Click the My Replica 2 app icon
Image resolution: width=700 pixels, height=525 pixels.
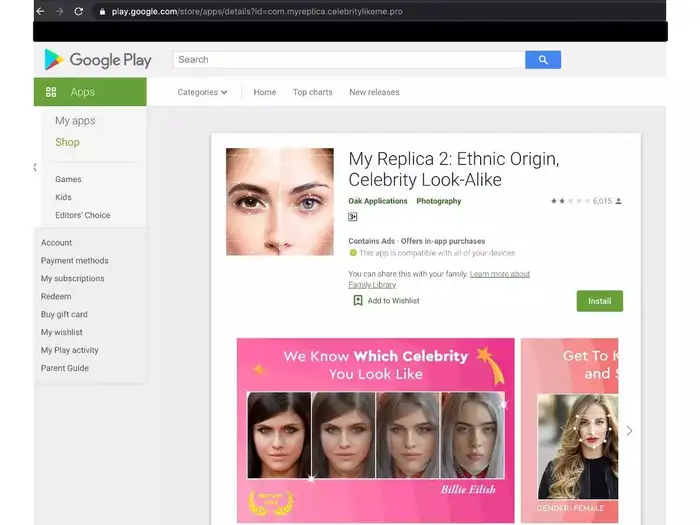279,201
